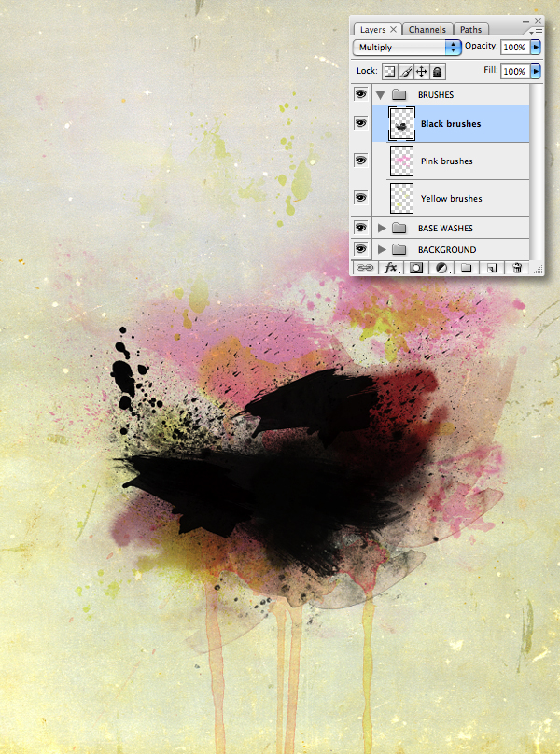Screen dimensions: 560x754
Task: Toggle lock image pixels brush icon
Action: [406, 72]
